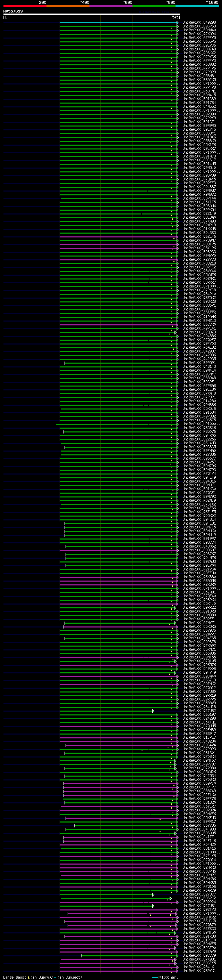The width and height of the screenshot is (222, 980).
Task: Click the cyan ~100% identity scale segment
Action: point(197,6)
